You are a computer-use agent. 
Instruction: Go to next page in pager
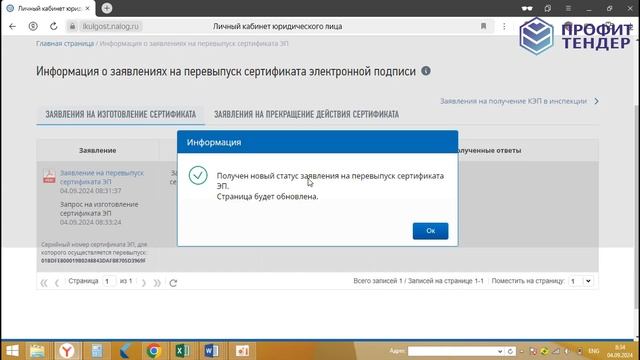click(144, 282)
